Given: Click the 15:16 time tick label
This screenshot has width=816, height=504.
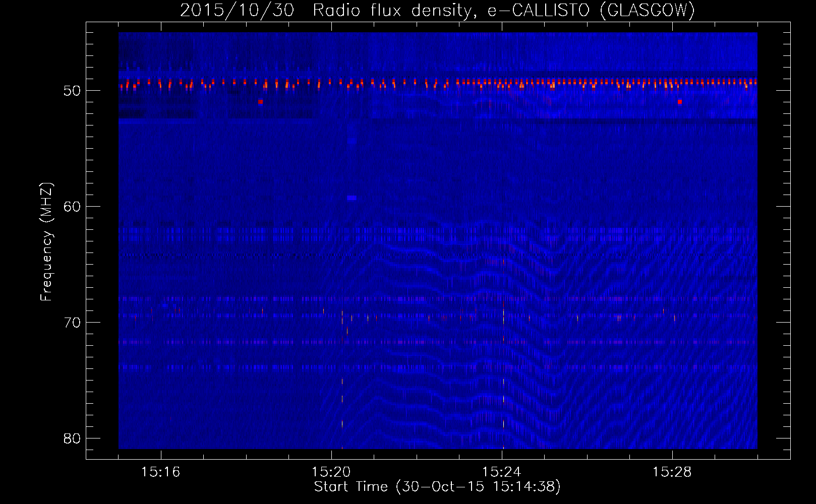Looking at the screenshot, I should pos(160,472).
